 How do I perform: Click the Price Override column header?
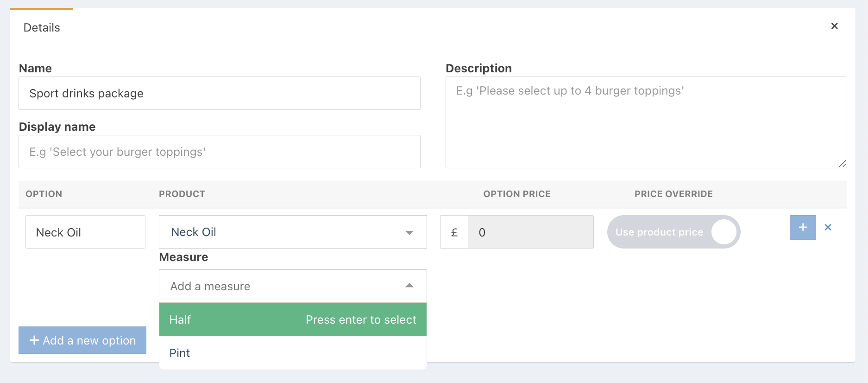click(x=673, y=194)
